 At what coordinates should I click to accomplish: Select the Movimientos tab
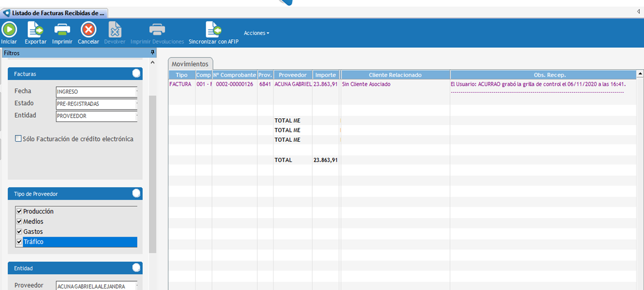(190, 64)
